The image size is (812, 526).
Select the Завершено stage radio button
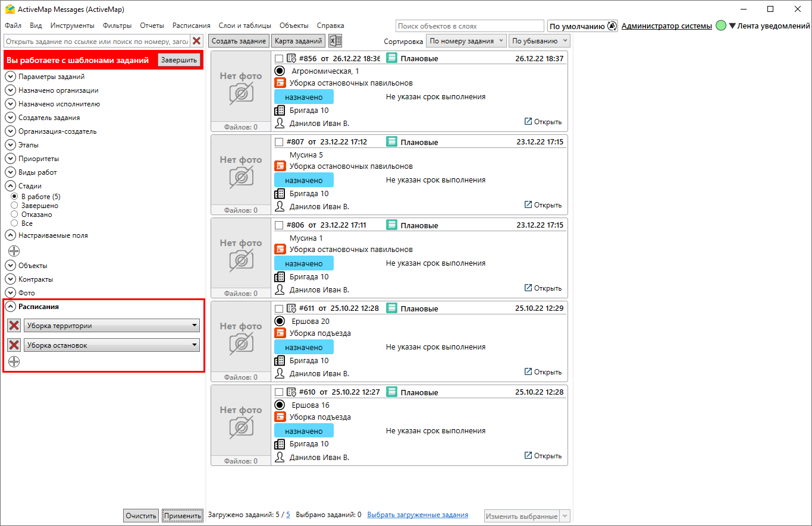coord(15,206)
